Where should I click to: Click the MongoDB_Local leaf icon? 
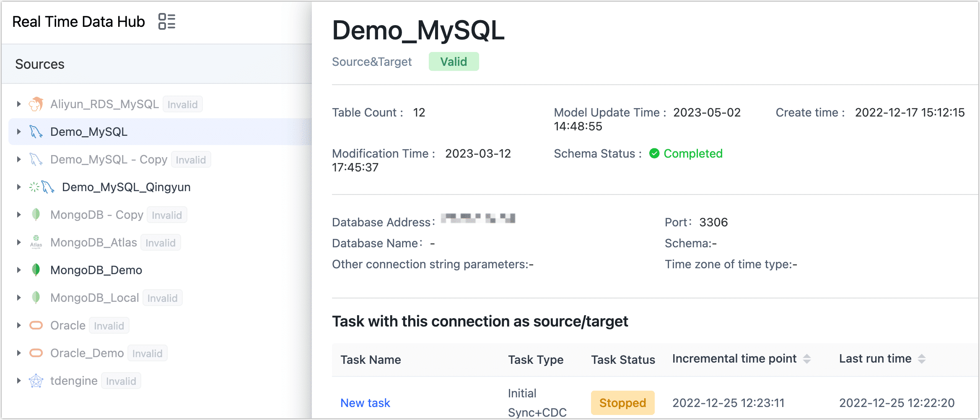click(36, 298)
